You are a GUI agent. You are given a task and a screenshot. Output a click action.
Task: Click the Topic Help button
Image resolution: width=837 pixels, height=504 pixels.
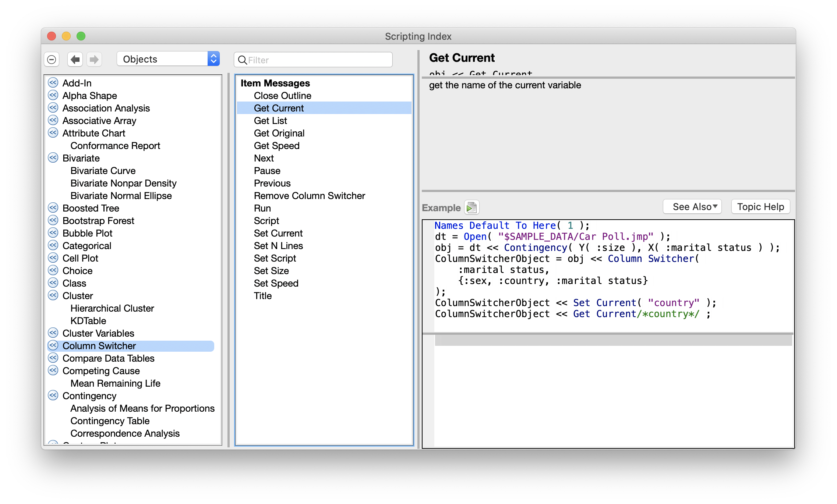[x=760, y=206]
